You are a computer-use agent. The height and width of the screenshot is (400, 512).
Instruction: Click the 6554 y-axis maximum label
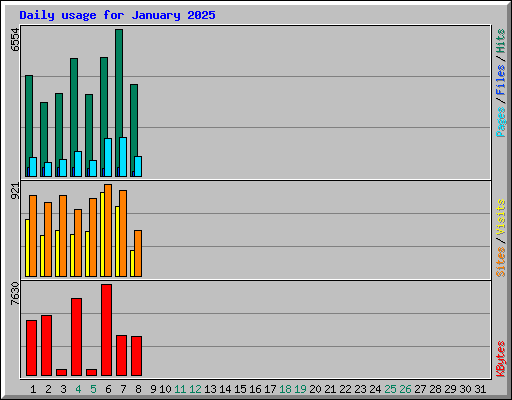pos(15,40)
